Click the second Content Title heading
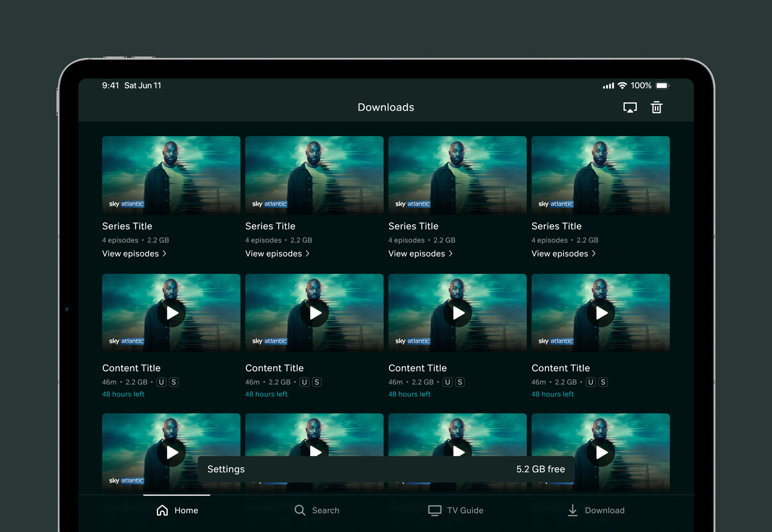This screenshot has height=532, width=772. tap(274, 368)
